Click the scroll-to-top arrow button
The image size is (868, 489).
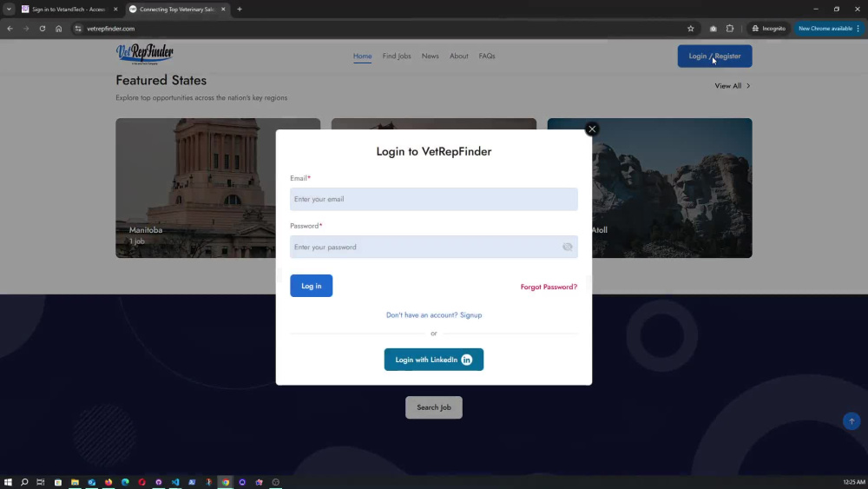pos(852,421)
